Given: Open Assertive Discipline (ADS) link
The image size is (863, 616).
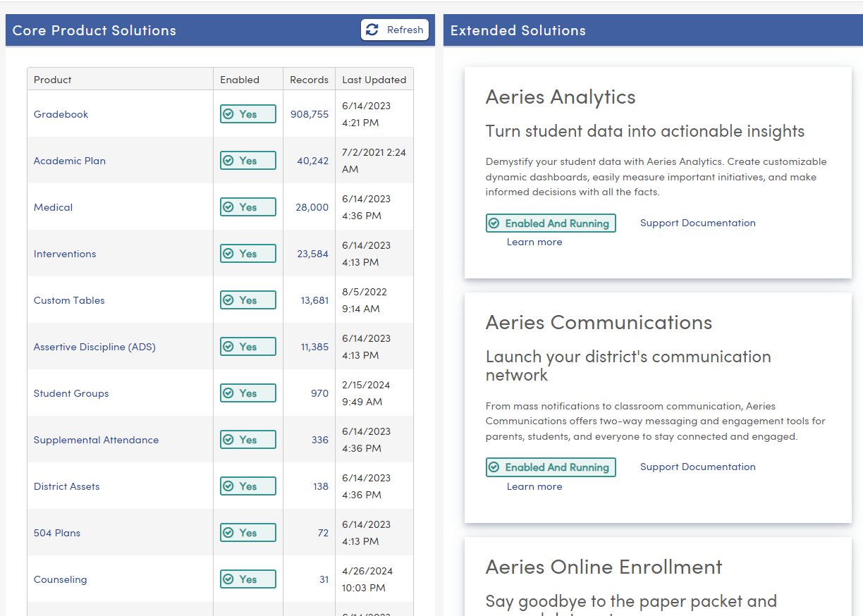Looking at the screenshot, I should (x=94, y=347).
